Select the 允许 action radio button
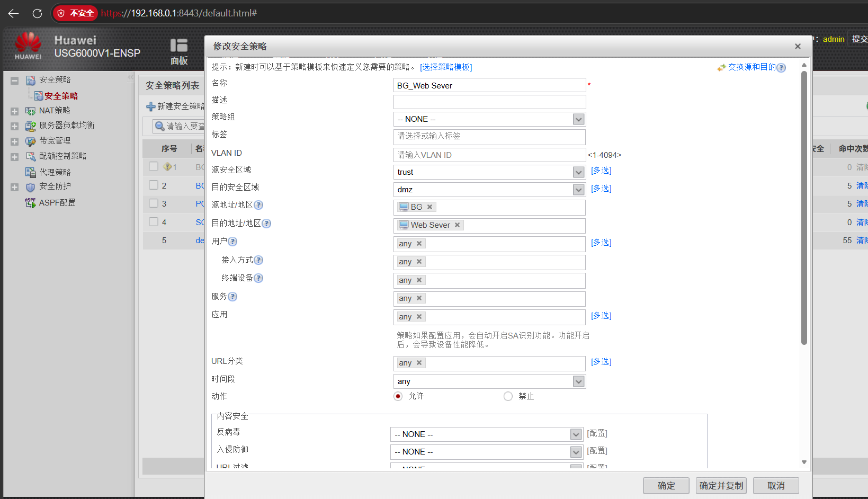This screenshot has width=868, height=499. pyautogui.click(x=398, y=396)
